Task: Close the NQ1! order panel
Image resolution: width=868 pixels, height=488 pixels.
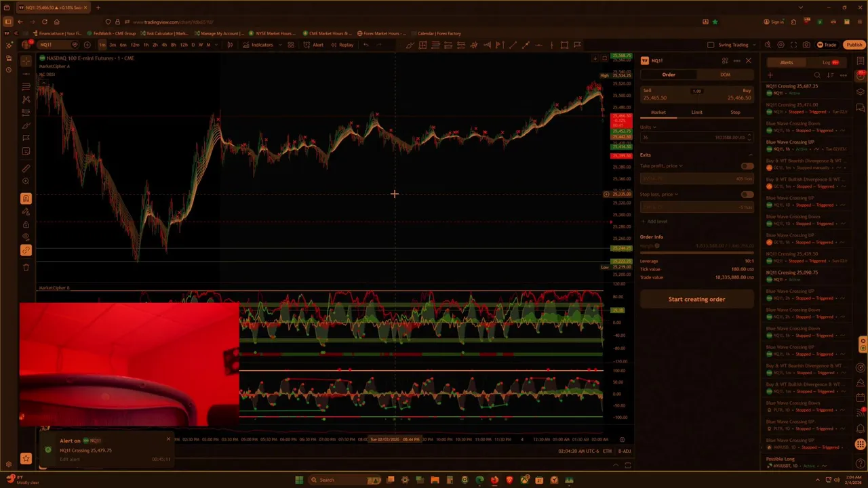Action: (748, 61)
